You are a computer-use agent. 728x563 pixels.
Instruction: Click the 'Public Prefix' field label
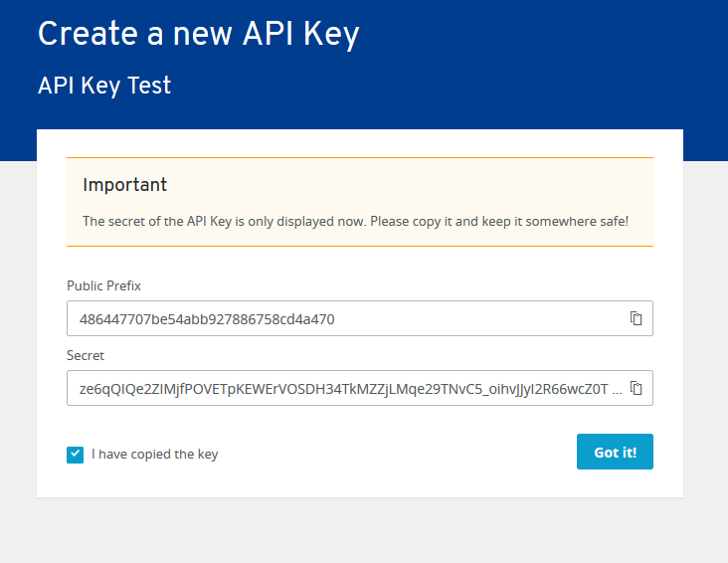(x=103, y=285)
